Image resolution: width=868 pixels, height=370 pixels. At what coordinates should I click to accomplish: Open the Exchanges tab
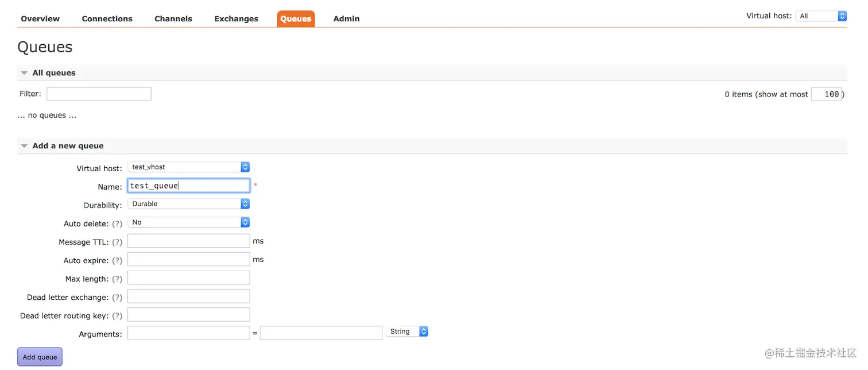click(236, 18)
